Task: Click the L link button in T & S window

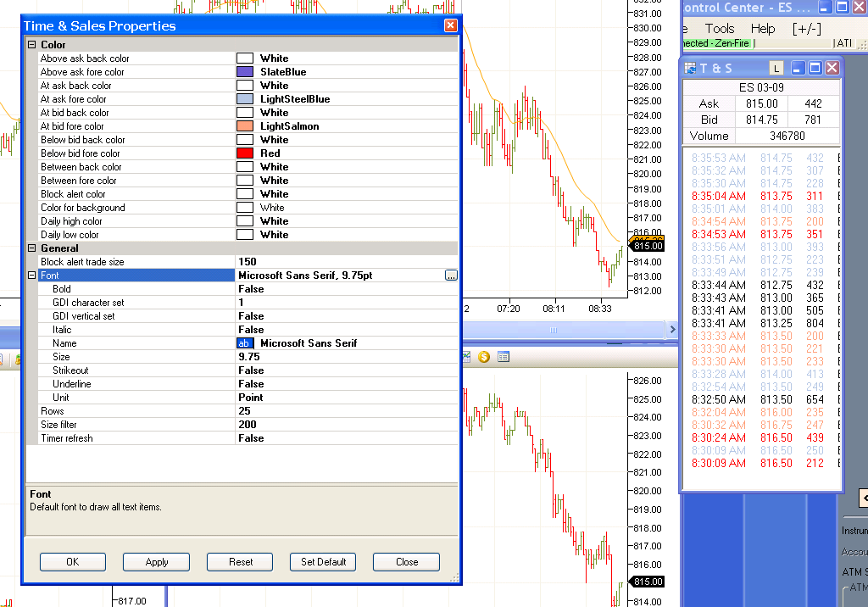Action: click(776, 68)
